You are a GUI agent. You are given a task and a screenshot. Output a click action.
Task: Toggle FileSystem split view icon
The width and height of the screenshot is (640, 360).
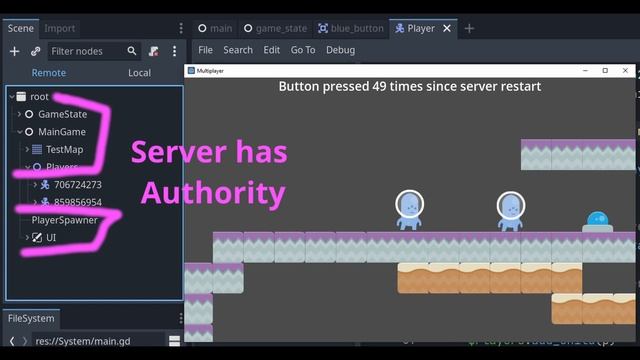tap(174, 341)
